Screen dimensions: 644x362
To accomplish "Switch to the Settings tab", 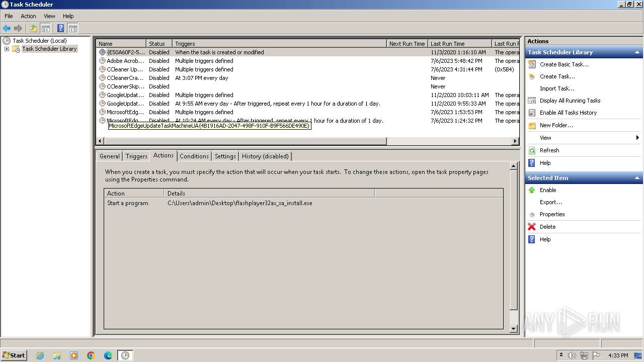I will (x=225, y=156).
